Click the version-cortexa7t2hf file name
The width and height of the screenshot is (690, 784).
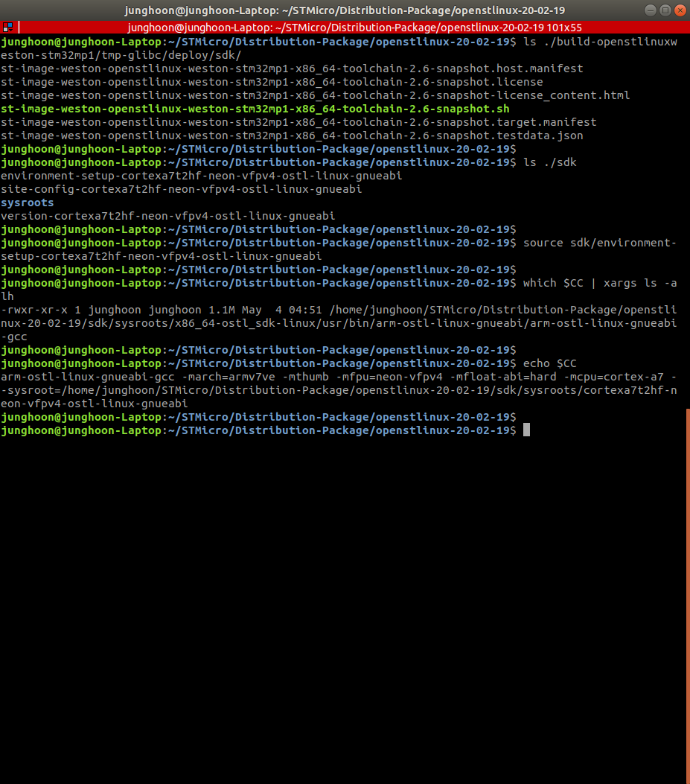pyautogui.click(x=167, y=216)
